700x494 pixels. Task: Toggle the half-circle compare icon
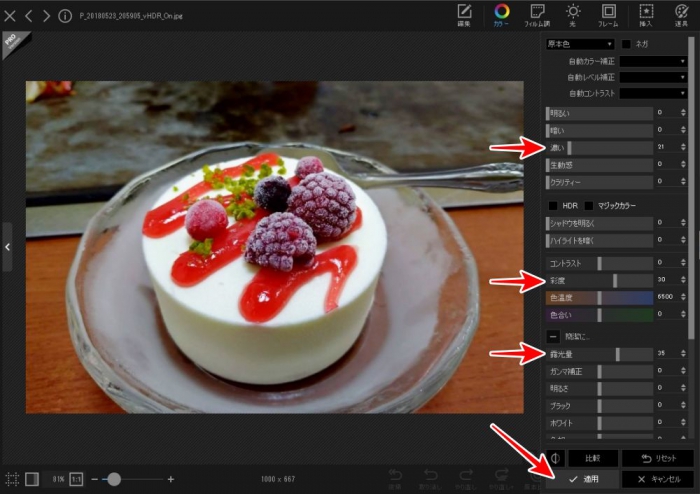pyautogui.click(x=556, y=458)
